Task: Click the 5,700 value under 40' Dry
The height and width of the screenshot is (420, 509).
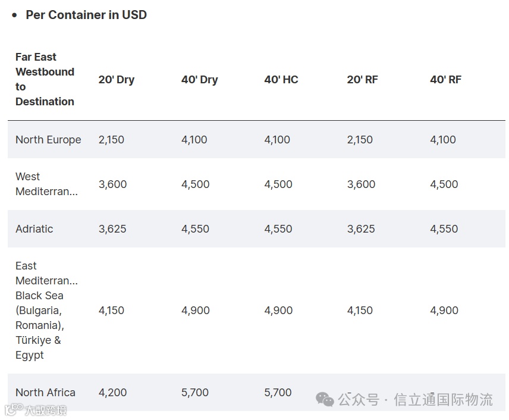Action: [x=195, y=393]
